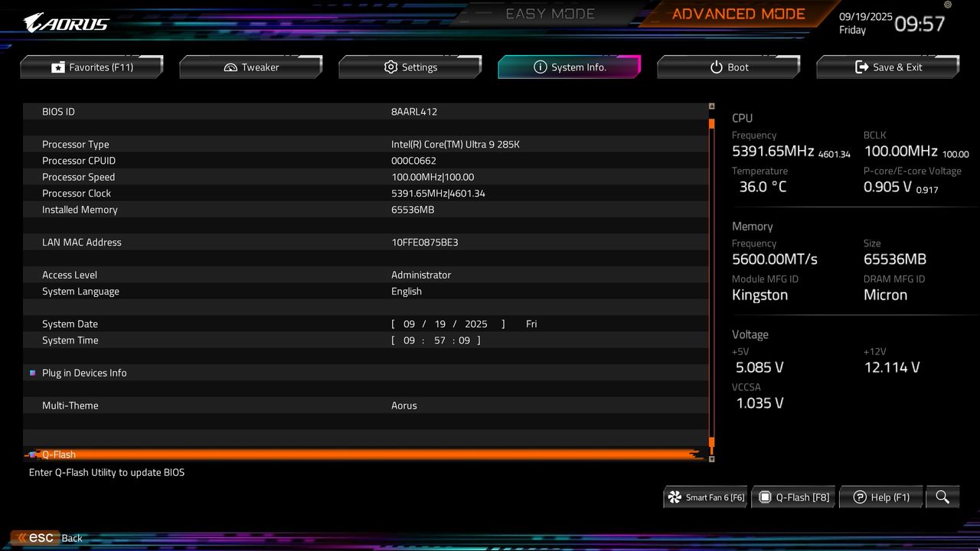The image size is (980, 551).
Task: Open the Multi-Theme selector showing Aorus
Action: coord(404,405)
